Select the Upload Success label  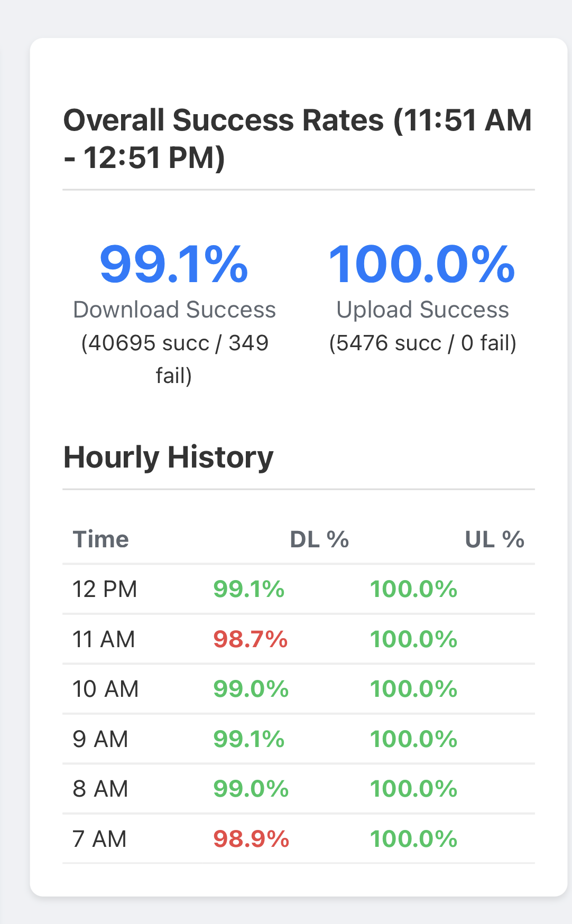(x=422, y=310)
